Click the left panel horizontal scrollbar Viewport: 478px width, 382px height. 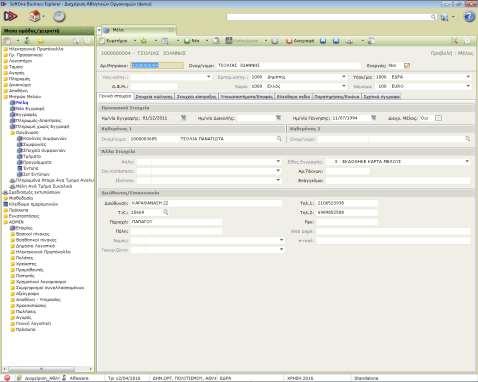(48, 369)
